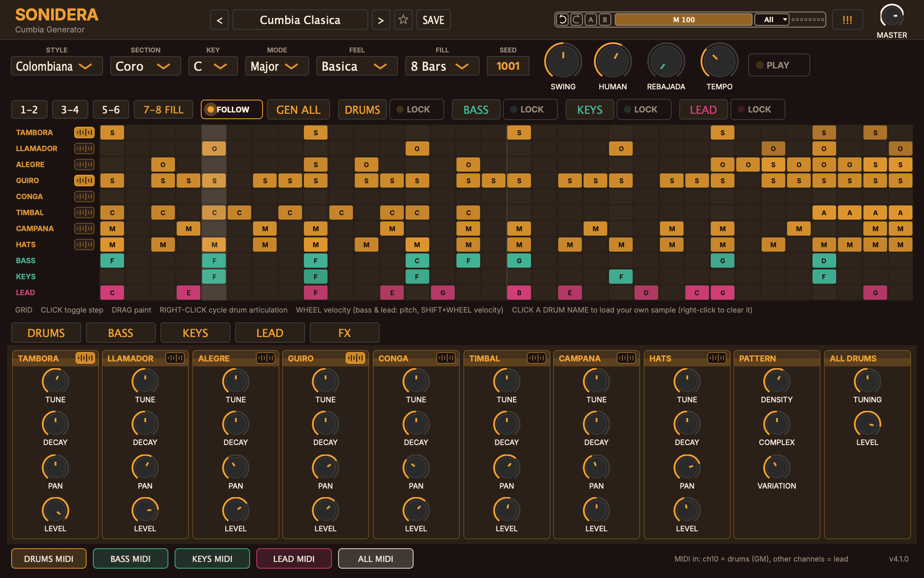Click the sample icon in the CONGA grid row
Viewport: 924px width, 578px height.
pyautogui.click(x=84, y=197)
